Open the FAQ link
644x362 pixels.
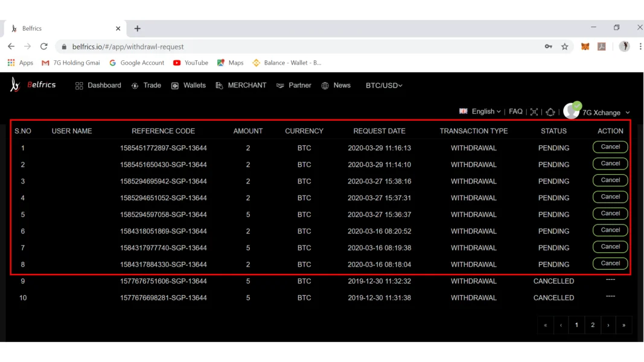coord(515,112)
